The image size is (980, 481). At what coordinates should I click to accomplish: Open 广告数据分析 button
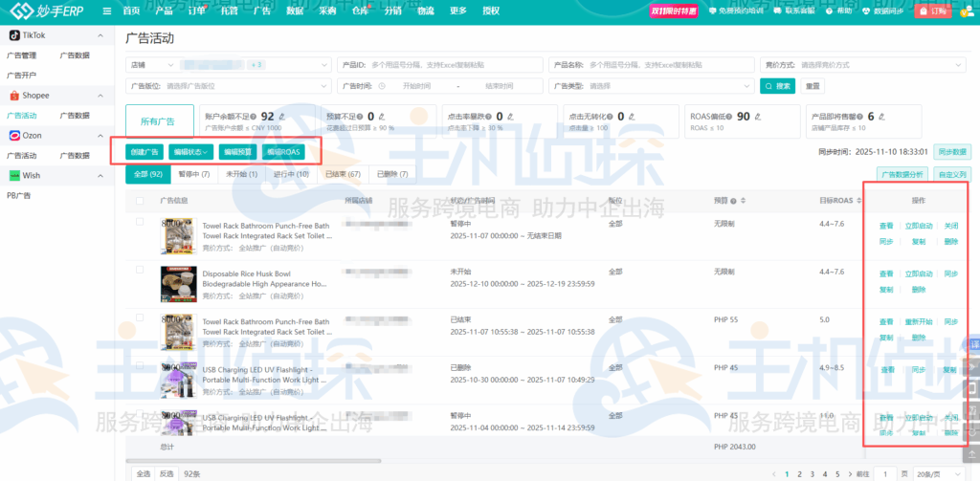(x=902, y=174)
